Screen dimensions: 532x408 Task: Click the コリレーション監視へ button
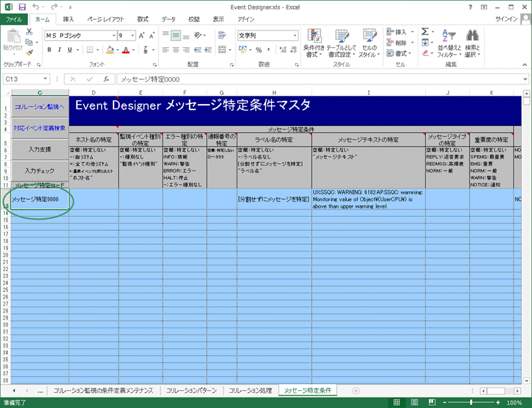click(40, 107)
